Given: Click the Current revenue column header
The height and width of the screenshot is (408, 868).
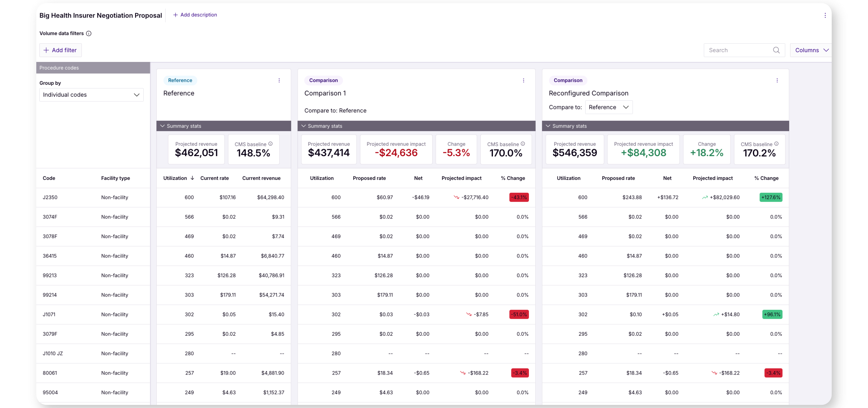Looking at the screenshot, I should 261,178.
